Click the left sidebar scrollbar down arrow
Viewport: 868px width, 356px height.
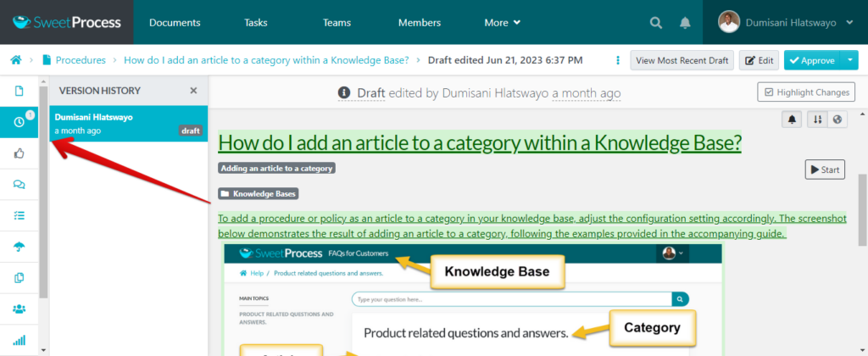click(43, 350)
